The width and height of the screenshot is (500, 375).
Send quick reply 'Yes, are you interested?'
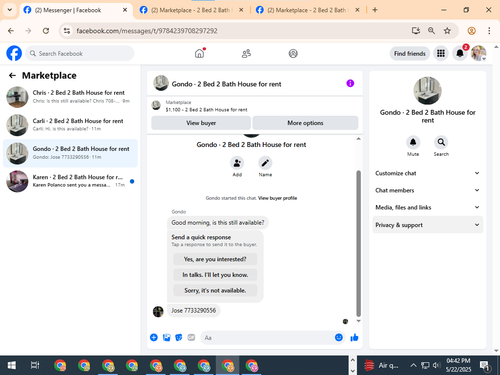tap(215, 259)
